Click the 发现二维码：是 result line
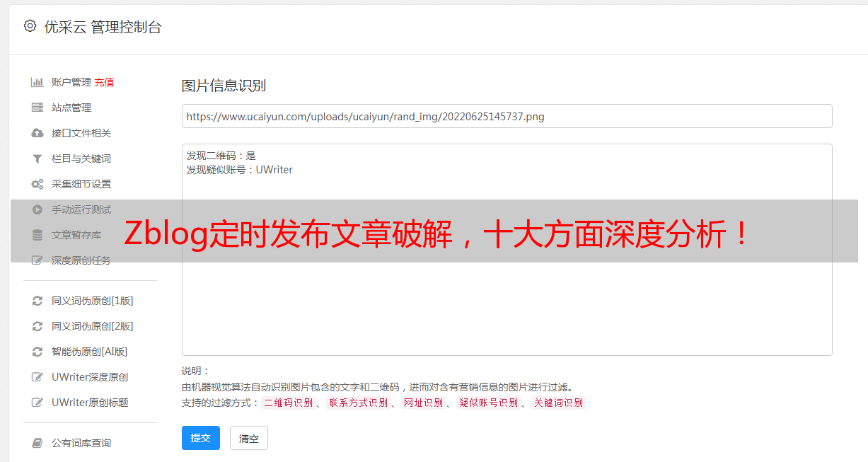The width and height of the screenshot is (868, 462). [221, 156]
